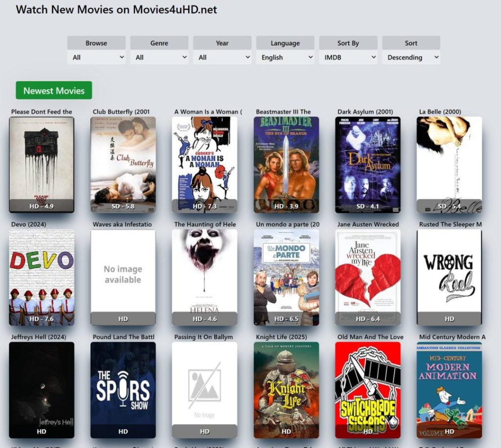The image size is (501, 448).
Task: Click the Un mondo a parte title
Action: (x=288, y=224)
